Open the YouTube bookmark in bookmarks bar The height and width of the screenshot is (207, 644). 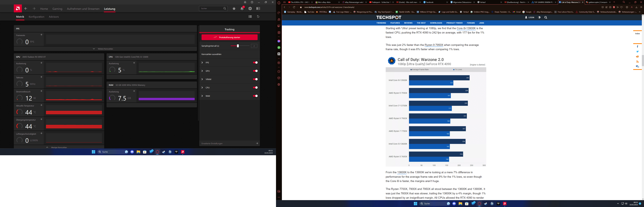(x=309, y=12)
